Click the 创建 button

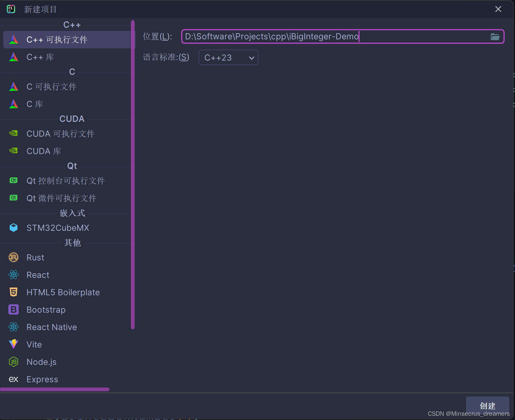tap(487, 405)
